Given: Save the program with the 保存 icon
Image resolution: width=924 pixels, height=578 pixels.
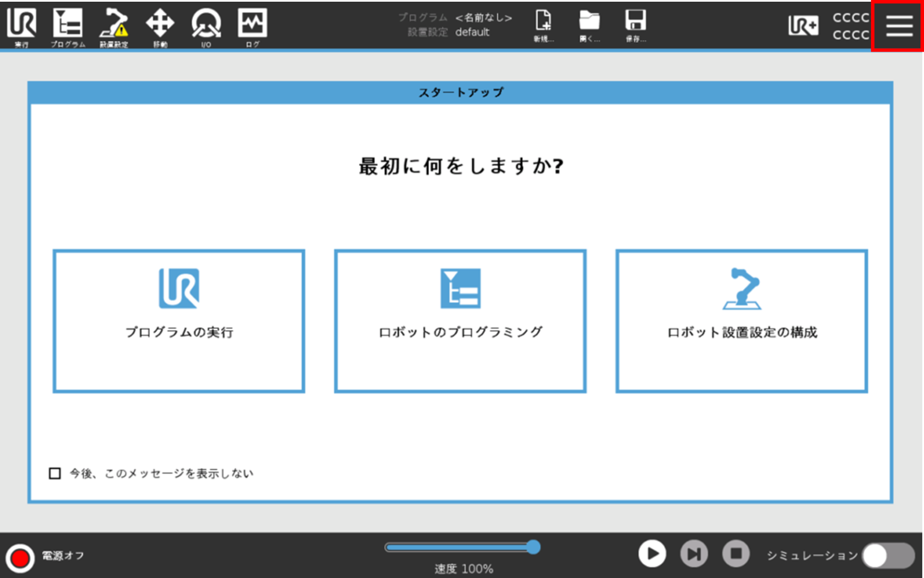Looking at the screenshot, I should (x=636, y=26).
